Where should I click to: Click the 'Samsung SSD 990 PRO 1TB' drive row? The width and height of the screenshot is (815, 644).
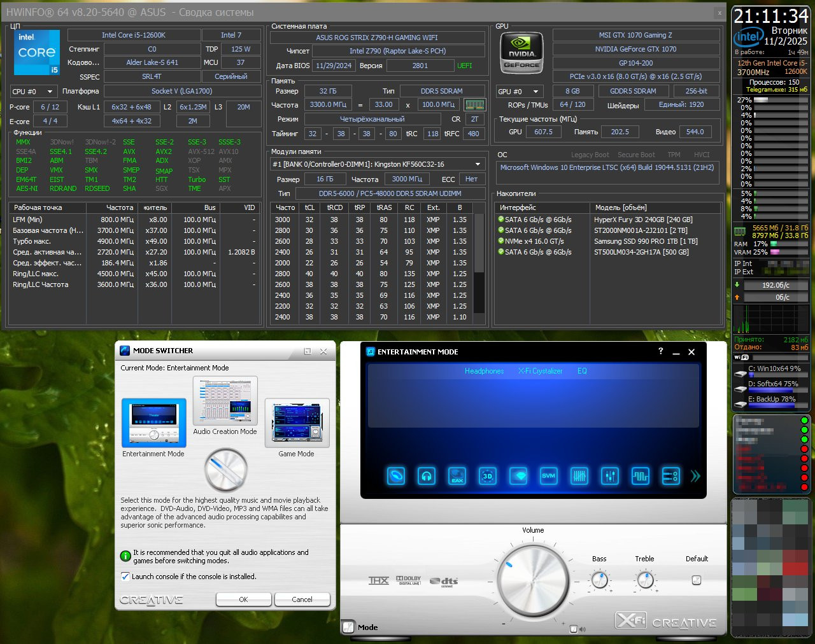point(610,241)
